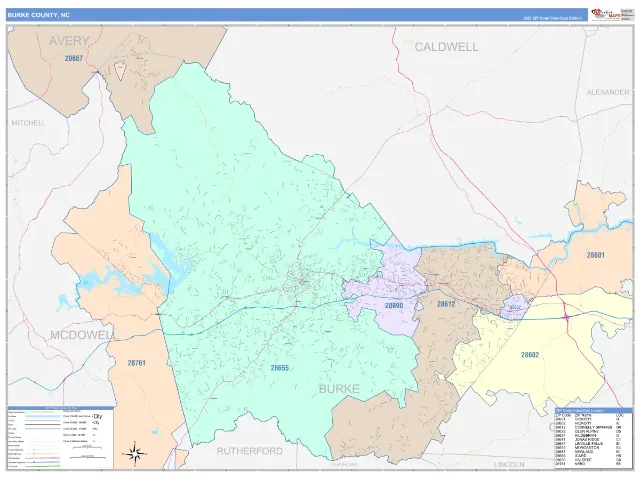Click the RUTHERFORD county label
This screenshot has height=480, width=640.
[249, 451]
